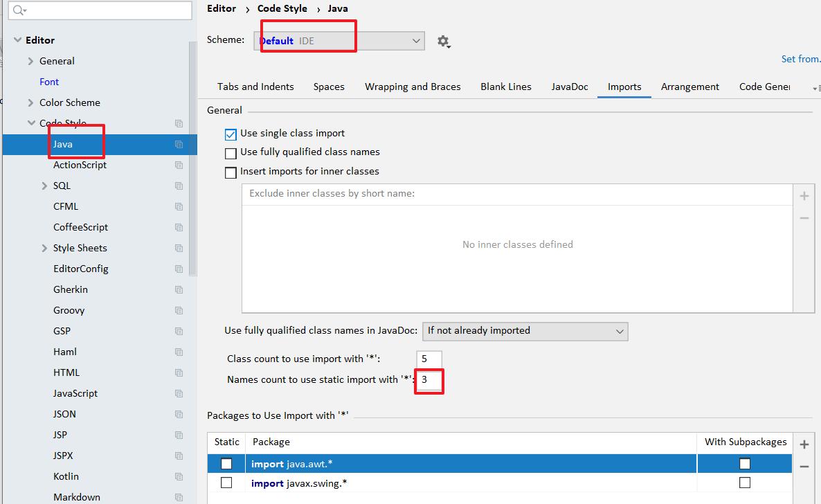Enable Use fully qualified class names

pyautogui.click(x=231, y=153)
